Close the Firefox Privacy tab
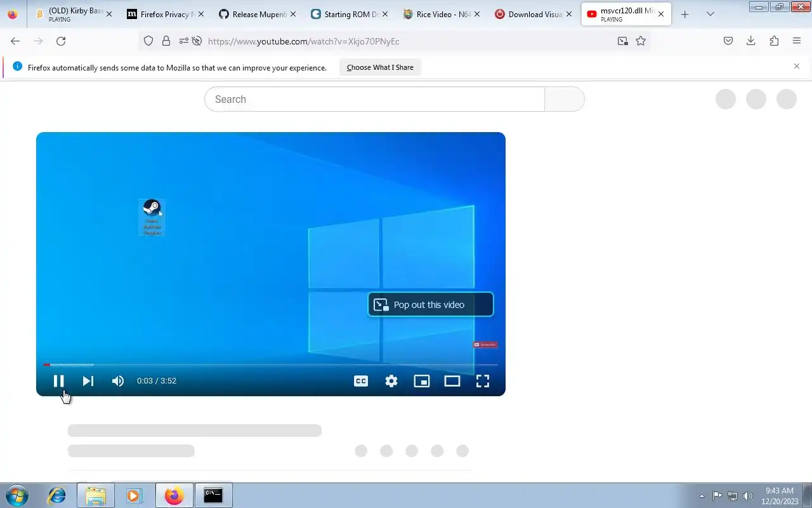 [x=201, y=14]
